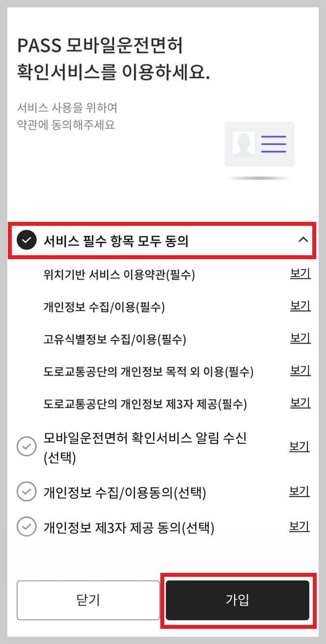Select the 위치기반 서비스 이용약관(필수) label text
The width and height of the screenshot is (326, 644).
tap(120, 274)
